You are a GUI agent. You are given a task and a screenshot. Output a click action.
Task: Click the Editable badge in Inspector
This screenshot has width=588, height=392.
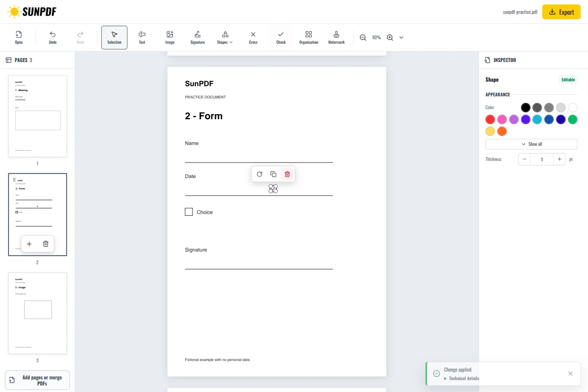click(568, 80)
